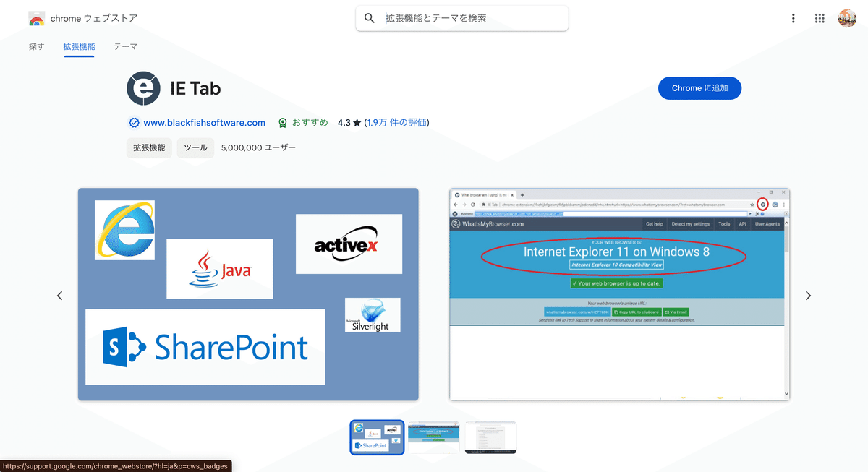Click the chrome ウェブストア title text
Screen dimensions: 868x472
coord(94,18)
